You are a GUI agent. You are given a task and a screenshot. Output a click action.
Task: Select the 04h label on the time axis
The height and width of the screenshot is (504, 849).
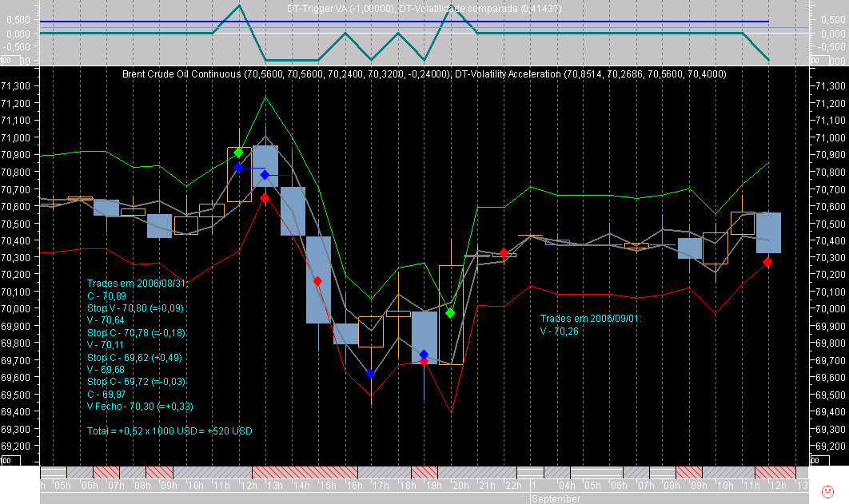coord(567,486)
